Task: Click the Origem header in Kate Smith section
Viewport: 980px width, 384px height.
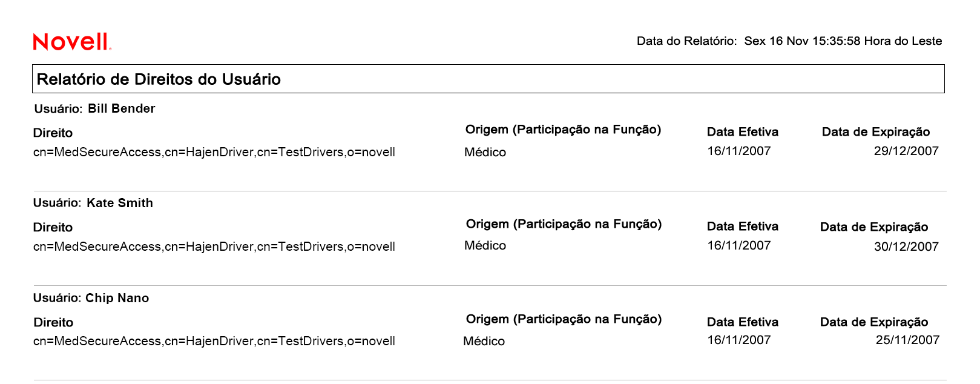Action: pos(563,224)
